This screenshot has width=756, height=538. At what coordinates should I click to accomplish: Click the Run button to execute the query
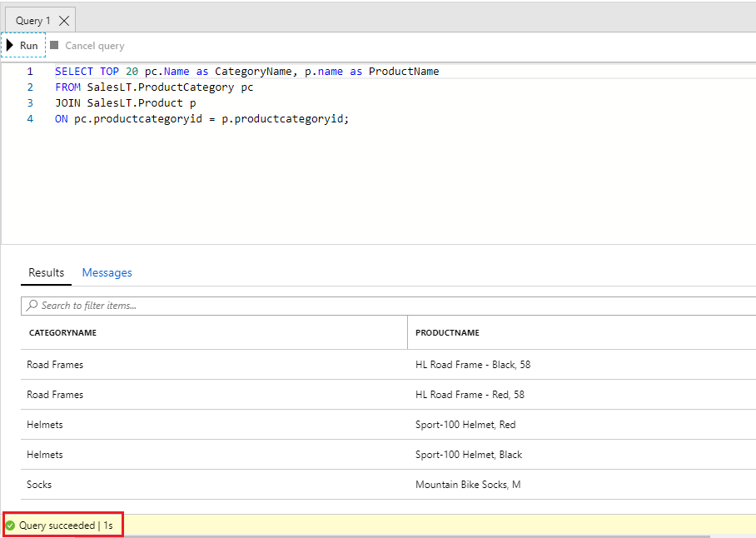(x=22, y=46)
